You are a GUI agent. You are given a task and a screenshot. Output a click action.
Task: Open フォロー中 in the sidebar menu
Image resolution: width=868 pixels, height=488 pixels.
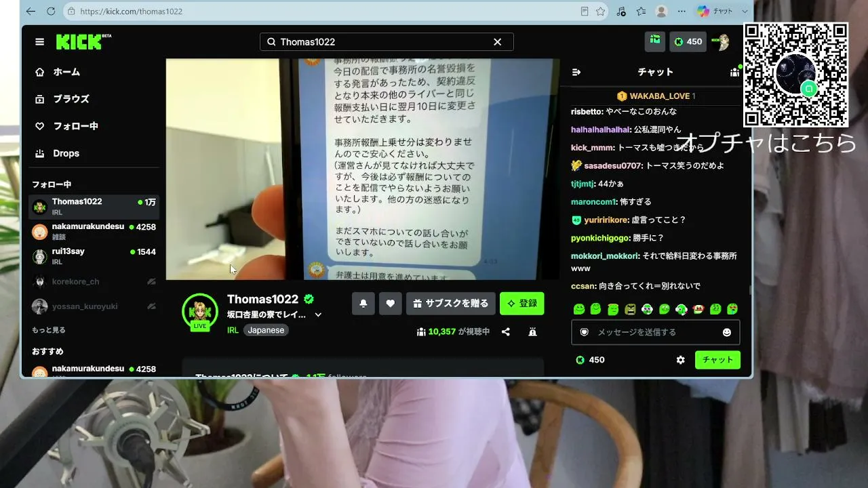[68, 126]
